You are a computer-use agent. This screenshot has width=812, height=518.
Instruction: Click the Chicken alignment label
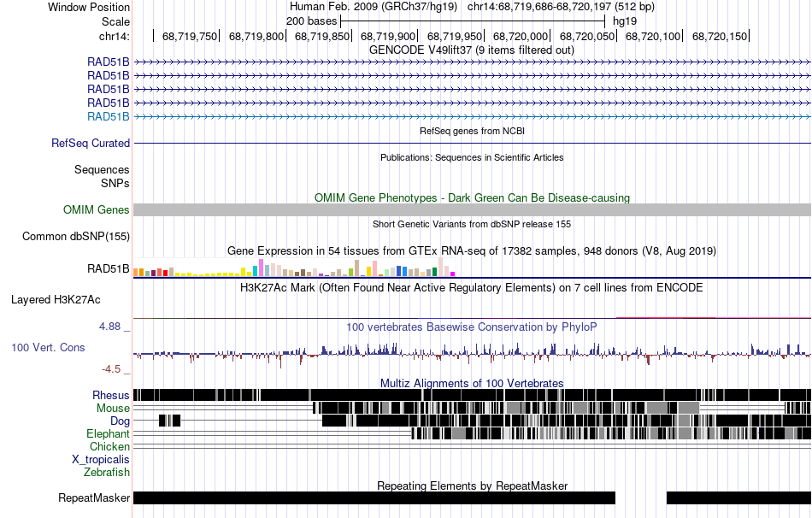[x=109, y=446]
